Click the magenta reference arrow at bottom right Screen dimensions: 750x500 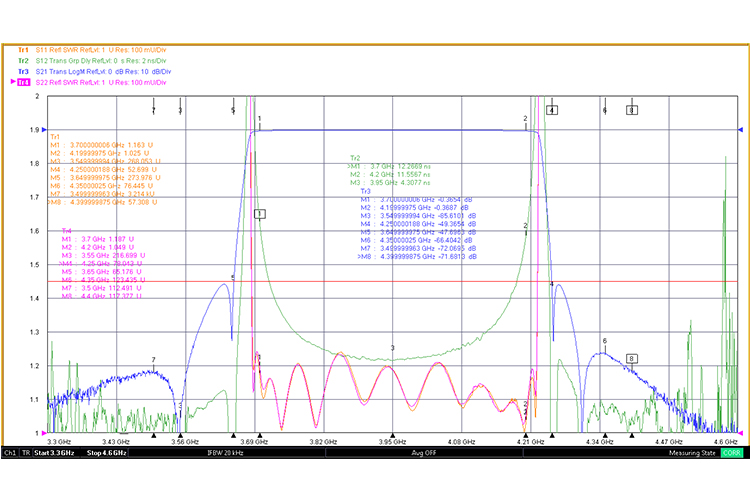740,433
